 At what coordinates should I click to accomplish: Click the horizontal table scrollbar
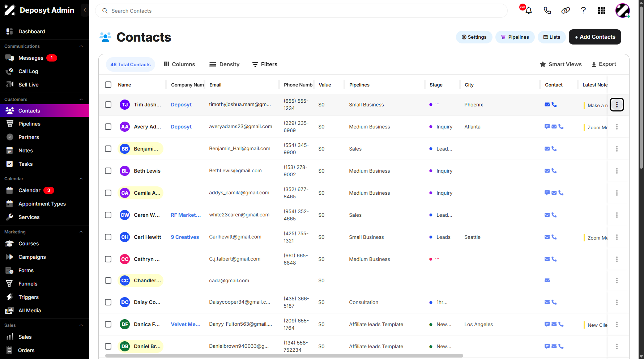[284, 356]
